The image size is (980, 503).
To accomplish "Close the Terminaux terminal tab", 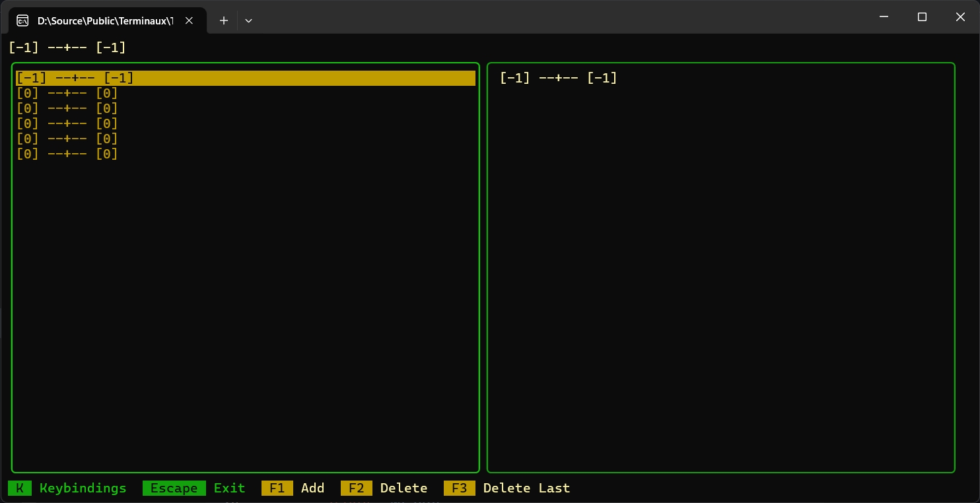I will (x=189, y=20).
